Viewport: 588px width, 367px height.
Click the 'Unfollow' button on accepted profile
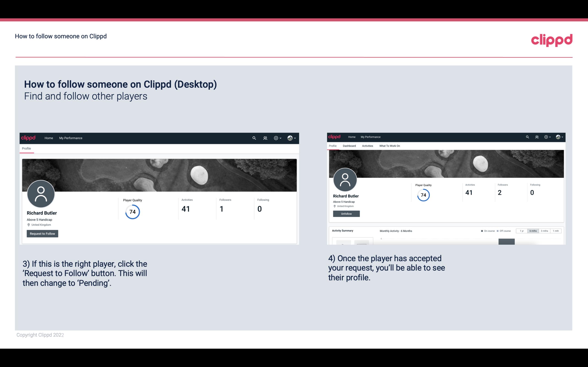tap(346, 214)
